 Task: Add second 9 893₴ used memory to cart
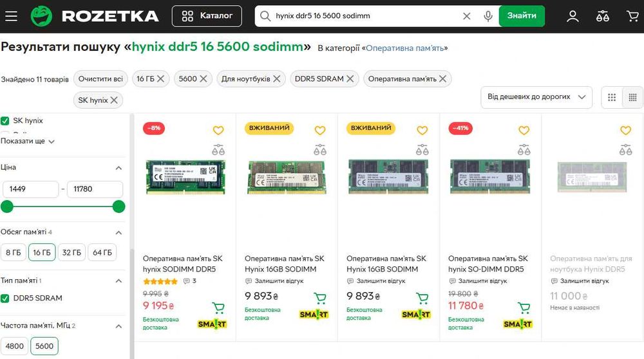click(422, 298)
